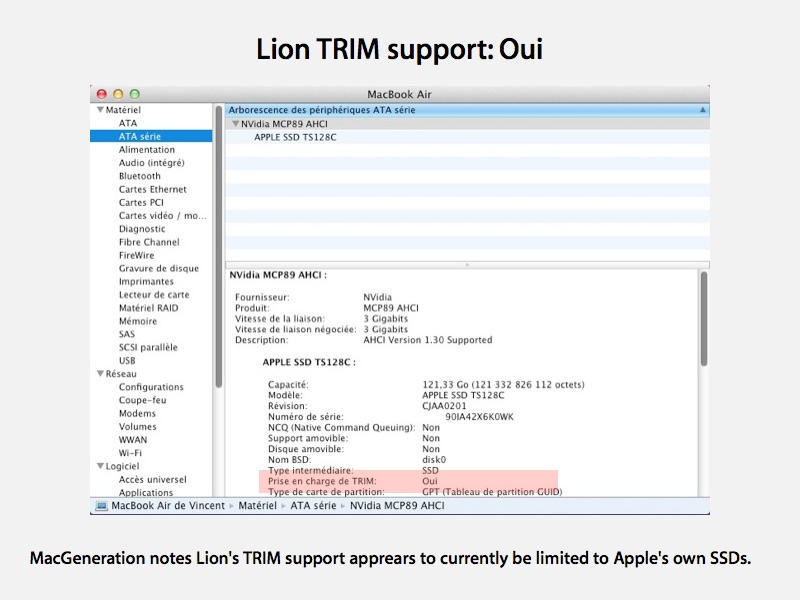Click ATA série in the path bar
Screen dimensions: 800x600
[x=313, y=506]
